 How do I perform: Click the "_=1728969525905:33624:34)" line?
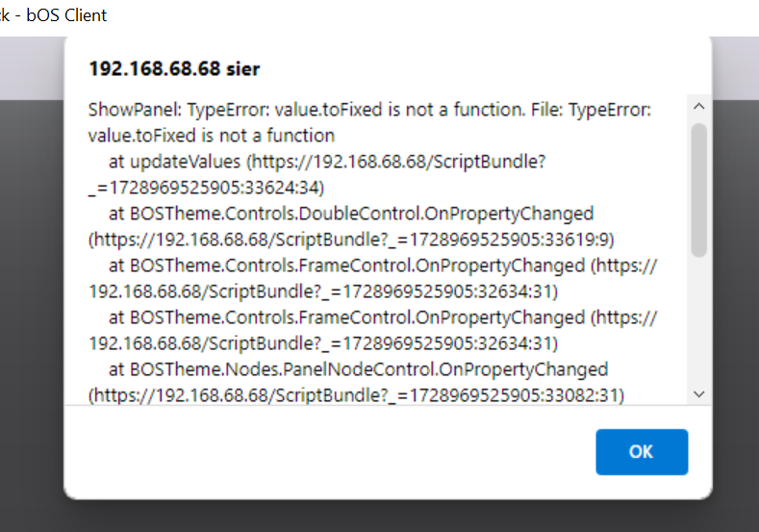(x=206, y=188)
